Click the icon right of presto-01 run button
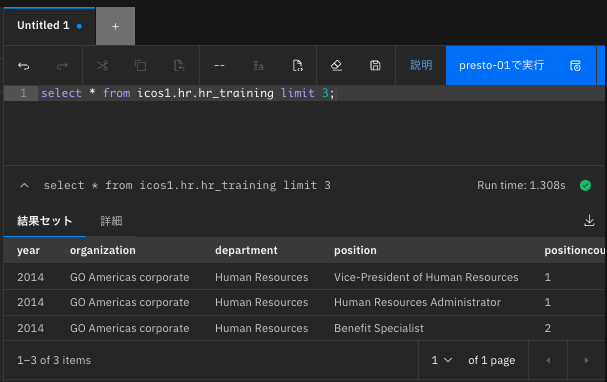 click(x=575, y=65)
